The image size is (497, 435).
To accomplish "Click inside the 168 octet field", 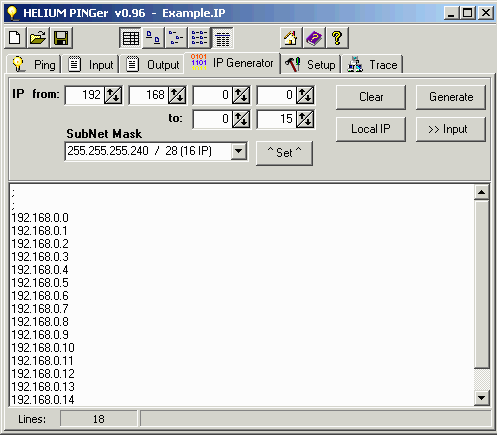I will coord(149,95).
